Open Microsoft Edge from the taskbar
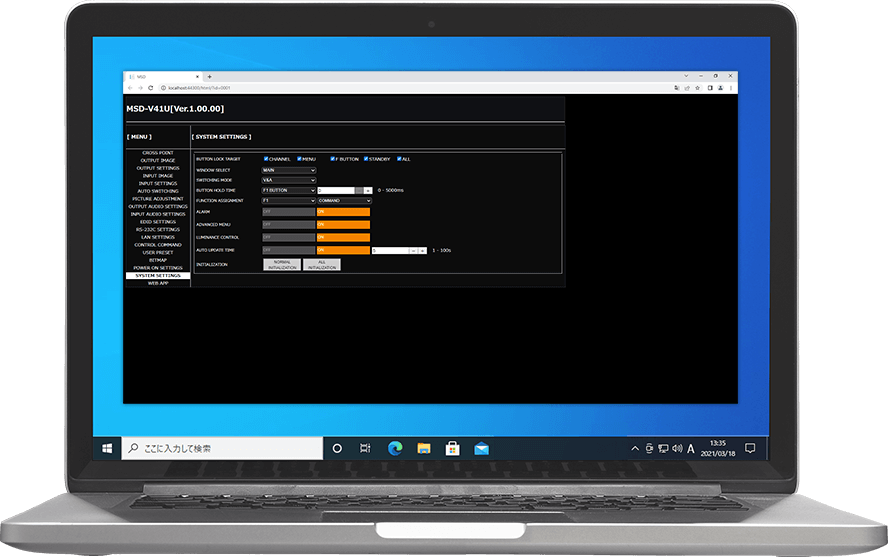The height and width of the screenshot is (557, 888). (x=394, y=449)
